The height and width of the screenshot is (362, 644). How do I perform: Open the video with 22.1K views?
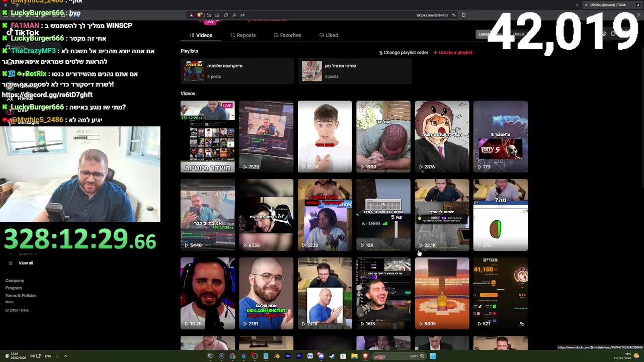coord(442,215)
